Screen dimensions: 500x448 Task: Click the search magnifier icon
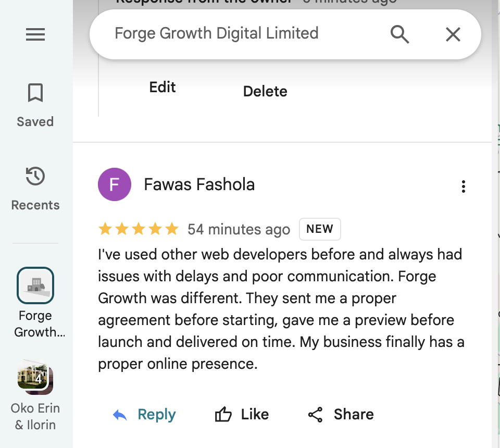(399, 34)
